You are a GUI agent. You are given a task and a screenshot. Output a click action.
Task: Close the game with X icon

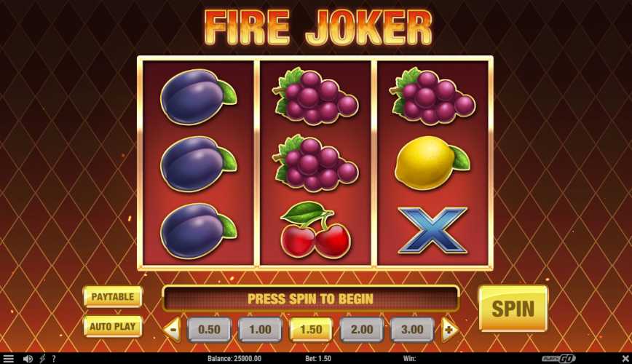coord(625,358)
